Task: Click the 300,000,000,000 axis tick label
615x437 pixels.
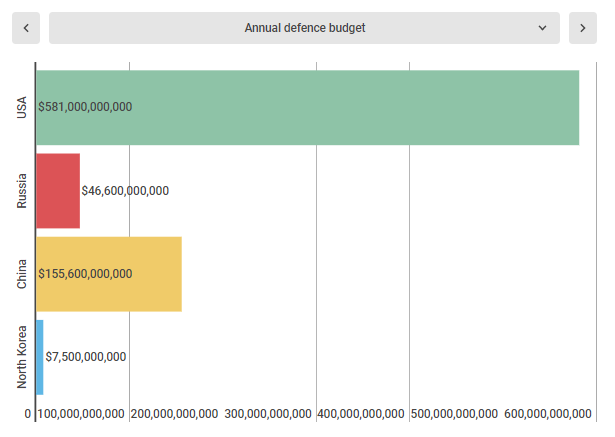Action: click(268, 414)
